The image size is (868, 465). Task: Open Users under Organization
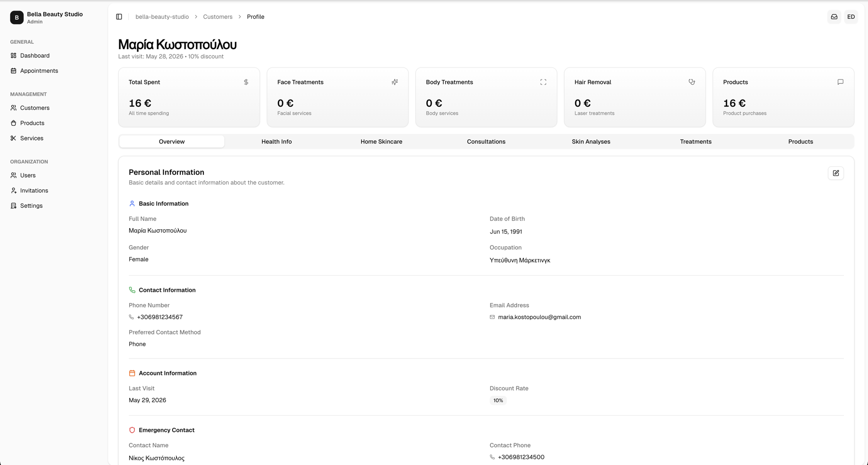(54, 175)
